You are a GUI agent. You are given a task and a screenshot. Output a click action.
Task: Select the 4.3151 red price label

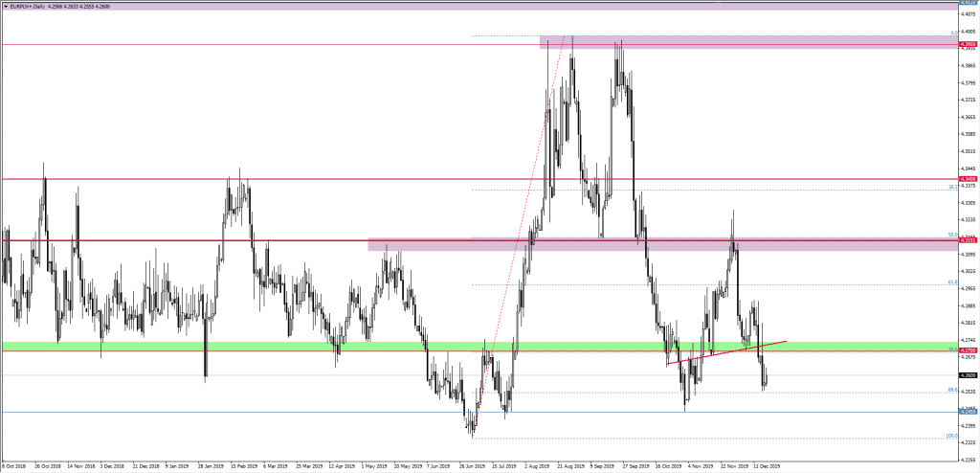(968, 240)
